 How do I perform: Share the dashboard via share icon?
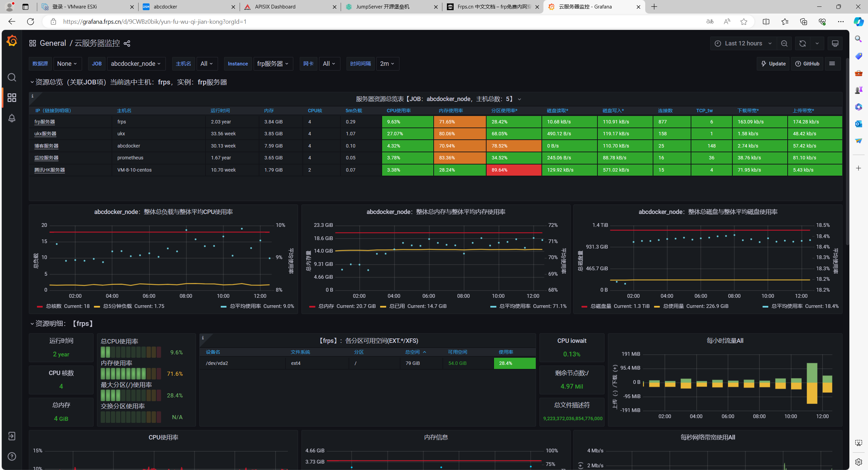(x=127, y=43)
